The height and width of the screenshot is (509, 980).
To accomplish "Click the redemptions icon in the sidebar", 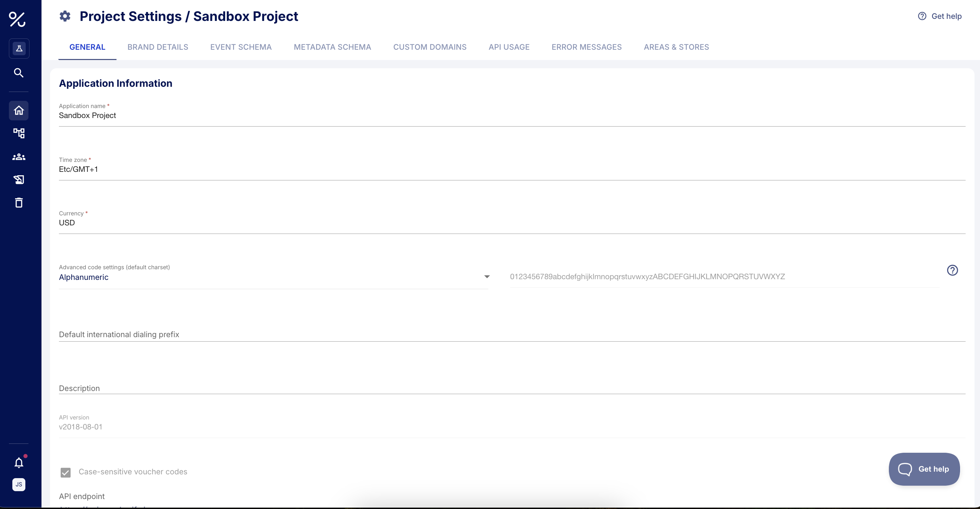I will point(19,180).
